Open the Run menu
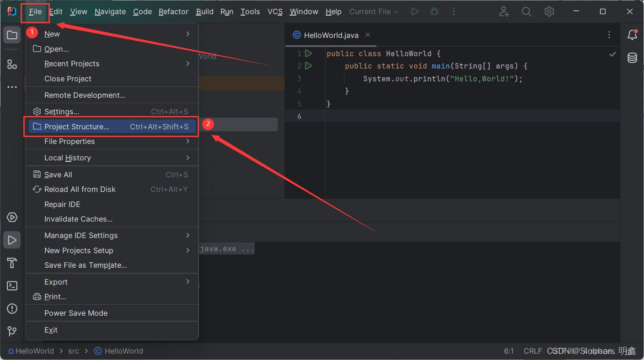The height and width of the screenshot is (360, 644). (227, 12)
